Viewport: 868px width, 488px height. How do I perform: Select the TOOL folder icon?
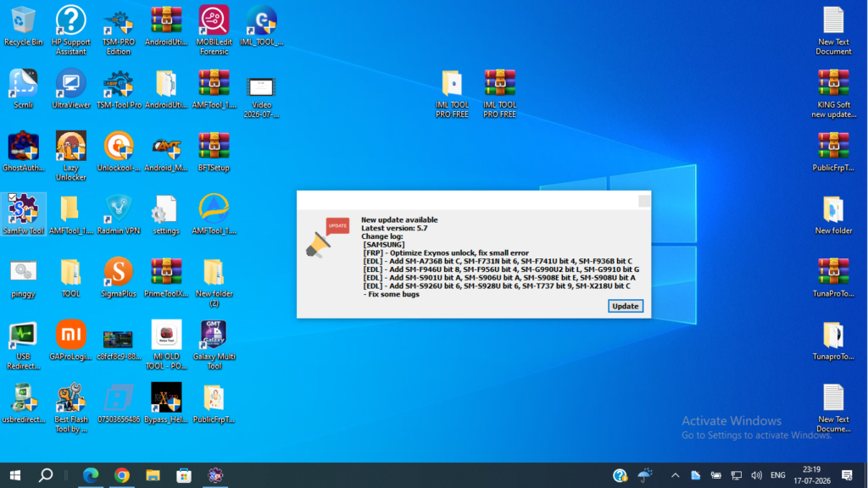click(x=71, y=278)
